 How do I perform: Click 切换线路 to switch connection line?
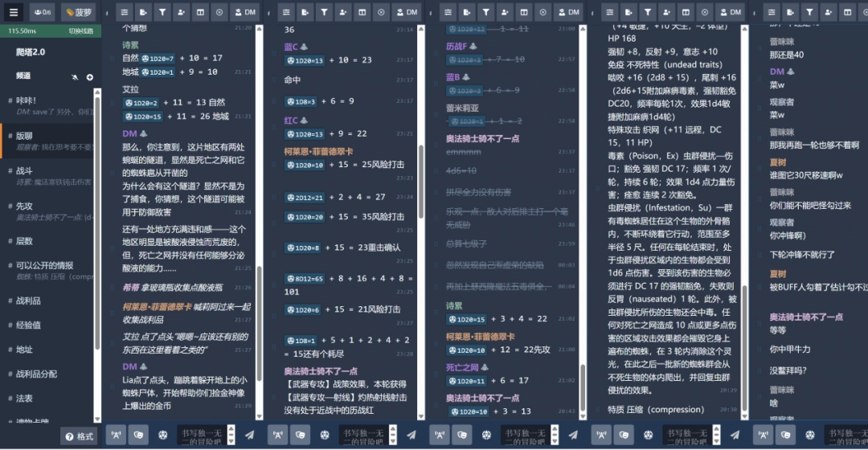coord(81,31)
